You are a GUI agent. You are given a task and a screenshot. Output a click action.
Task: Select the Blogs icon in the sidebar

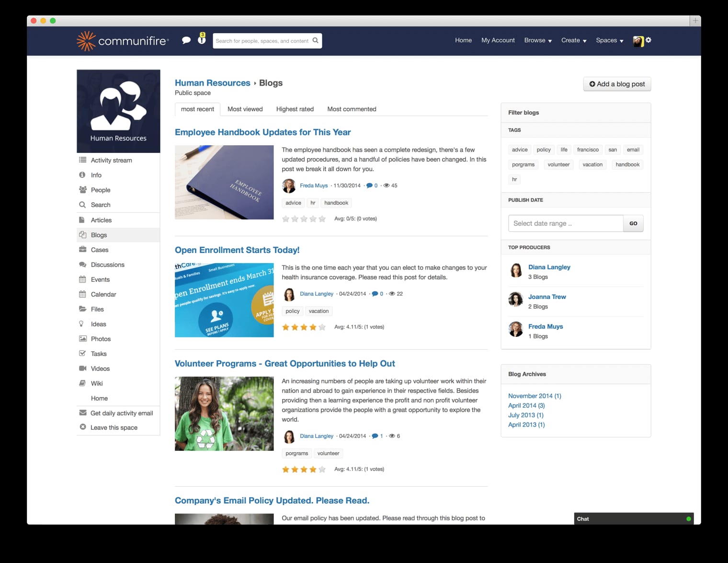click(x=82, y=235)
